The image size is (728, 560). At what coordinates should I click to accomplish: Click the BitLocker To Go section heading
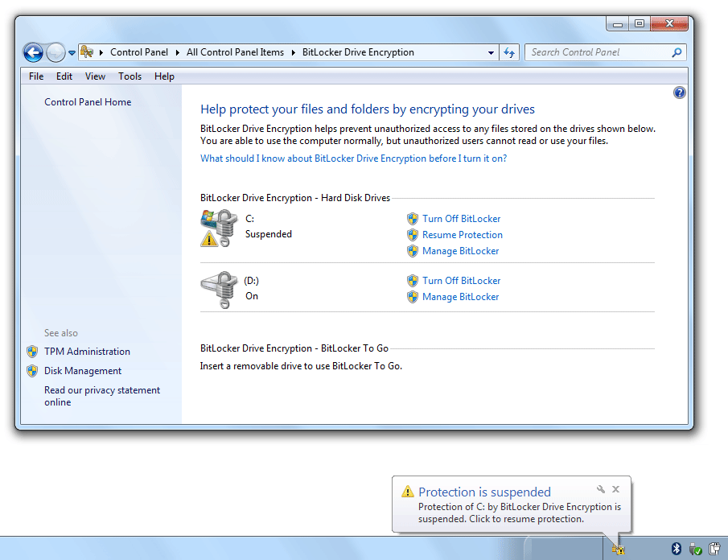[x=294, y=348]
